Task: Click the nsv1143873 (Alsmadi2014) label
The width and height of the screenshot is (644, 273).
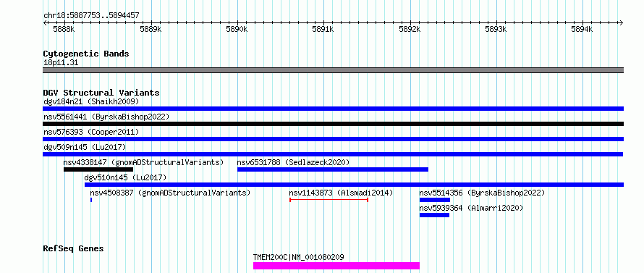Action: tap(341, 193)
